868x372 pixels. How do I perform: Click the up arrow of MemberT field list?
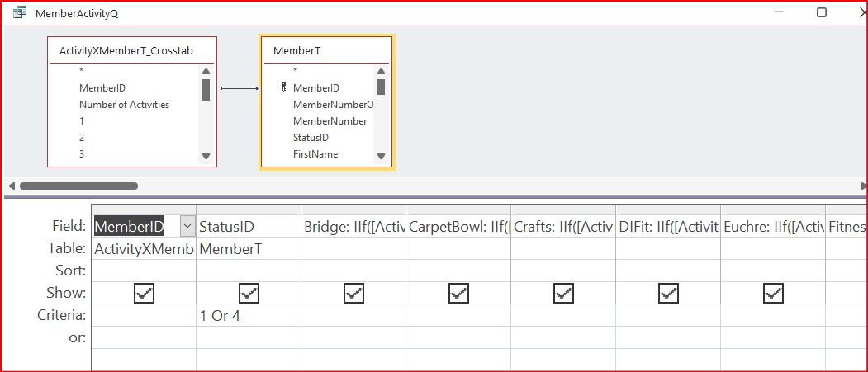[381, 71]
